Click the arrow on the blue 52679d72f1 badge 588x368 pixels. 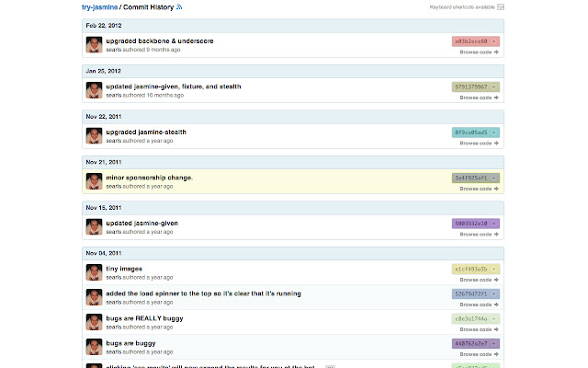point(494,294)
